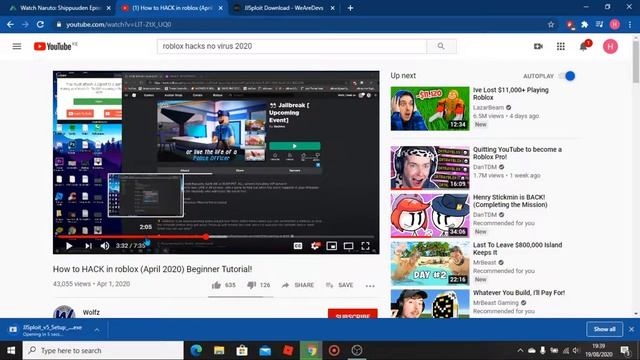Show all downloads
The height and width of the screenshot is (360, 640).
click(604, 329)
